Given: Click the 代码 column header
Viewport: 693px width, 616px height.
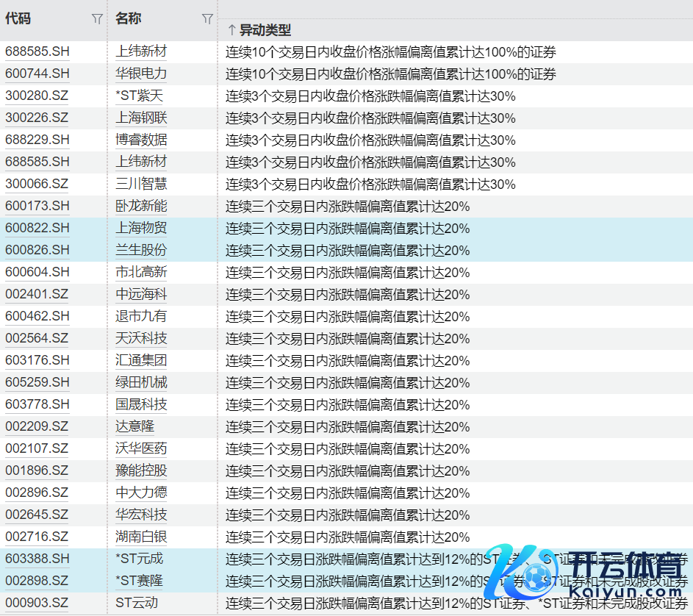Looking at the screenshot, I should point(18,19).
